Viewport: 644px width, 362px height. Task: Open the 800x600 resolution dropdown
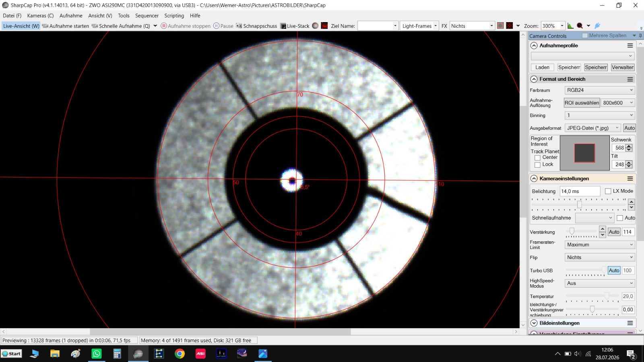tap(618, 103)
